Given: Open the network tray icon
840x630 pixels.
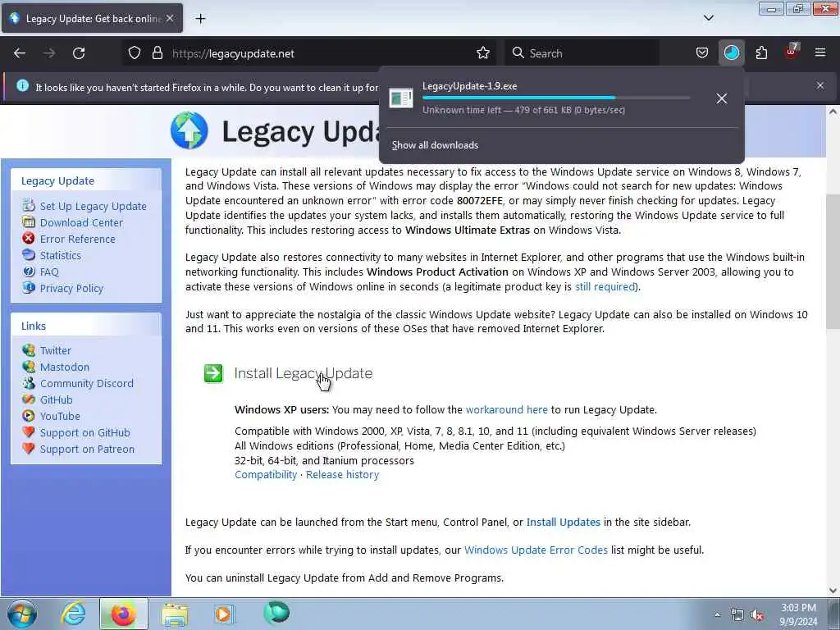Looking at the screenshot, I should tap(737, 615).
